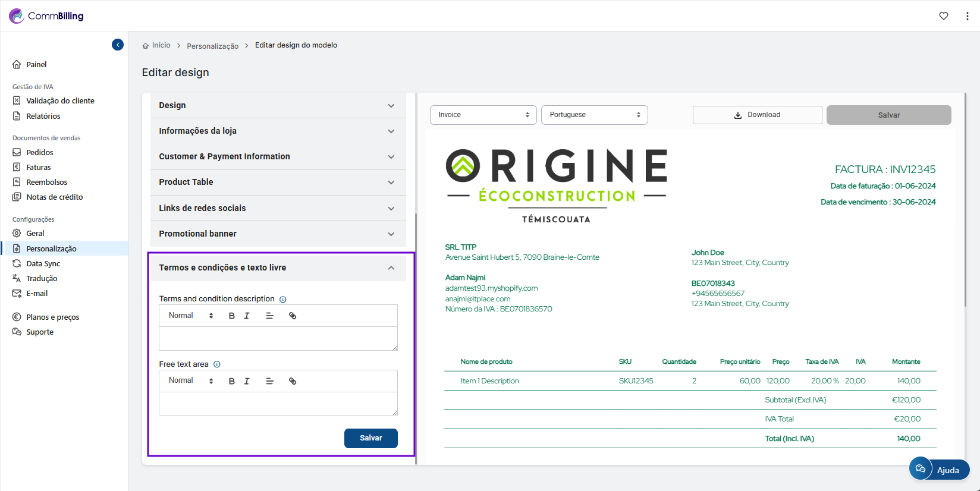The height and width of the screenshot is (491, 980).
Task: Click italic icon in Free text area editor
Action: [247, 381]
